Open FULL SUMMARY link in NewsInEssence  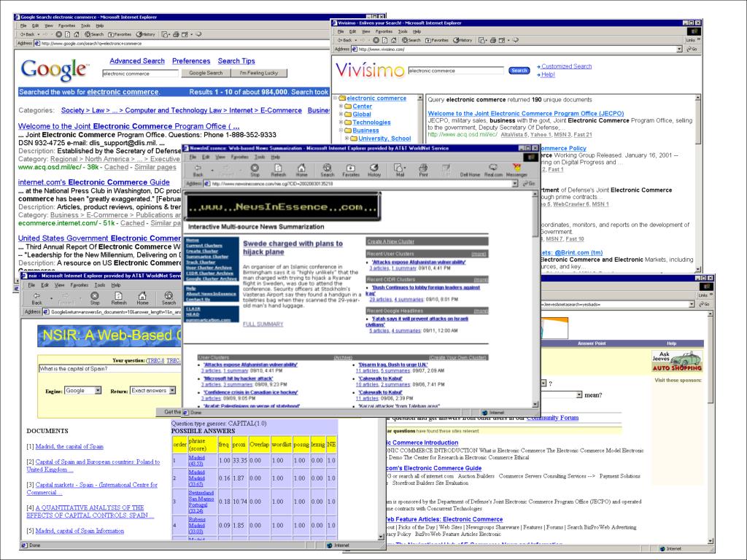[263, 324]
